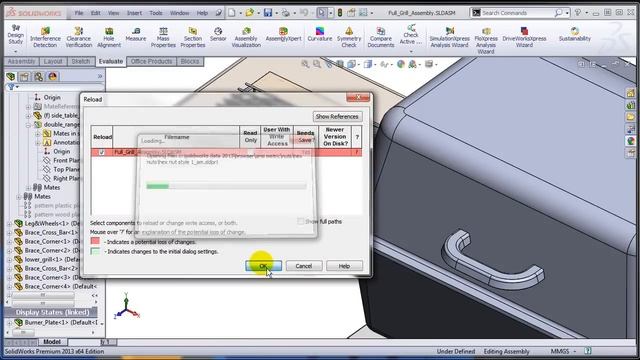Add a Sensor from ribbon
The image size is (640, 360).
(x=218, y=34)
